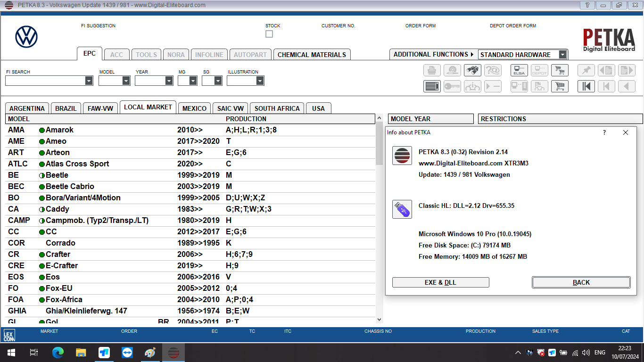The image size is (644, 362).
Task: Switch to the CHEMICAL MATERIALS tab
Action: (312, 55)
